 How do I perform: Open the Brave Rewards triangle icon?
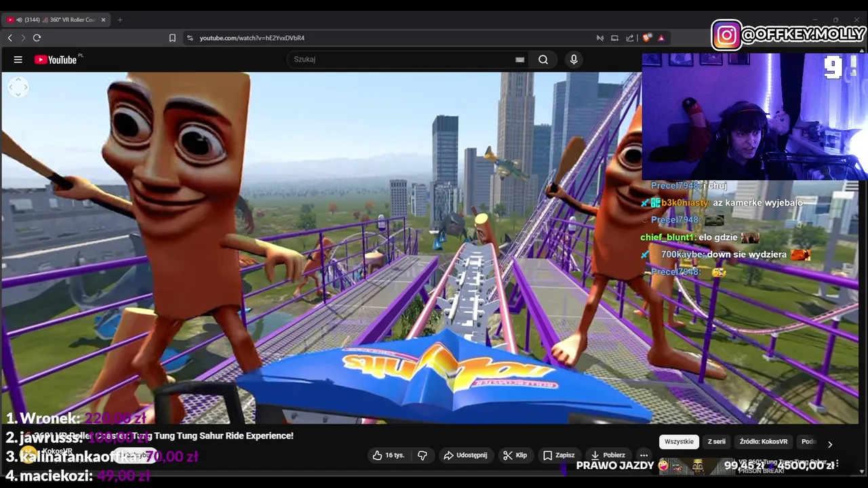pyautogui.click(x=661, y=38)
